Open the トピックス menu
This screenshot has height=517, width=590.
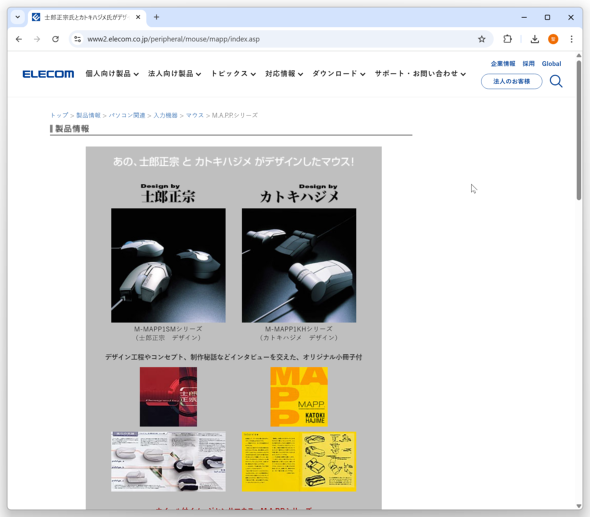click(233, 74)
